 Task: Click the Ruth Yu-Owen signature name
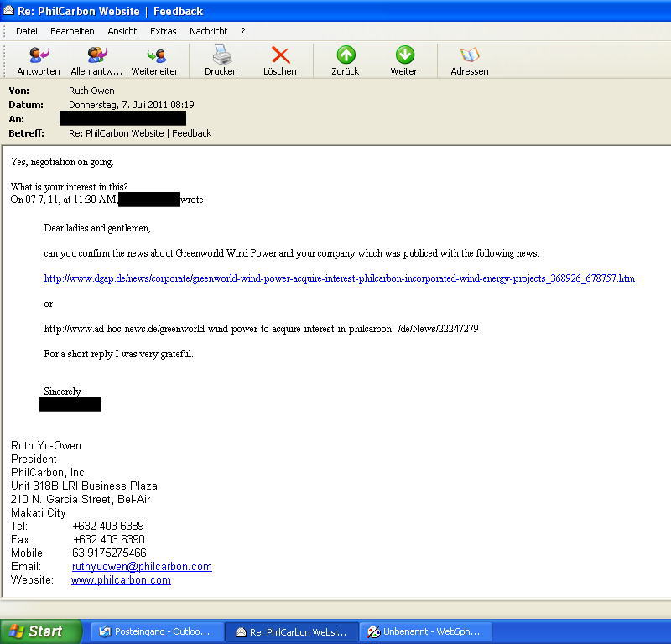point(46,446)
